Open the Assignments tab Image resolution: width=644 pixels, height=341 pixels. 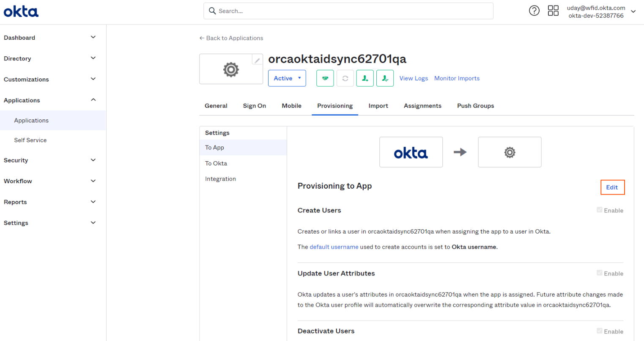click(422, 106)
